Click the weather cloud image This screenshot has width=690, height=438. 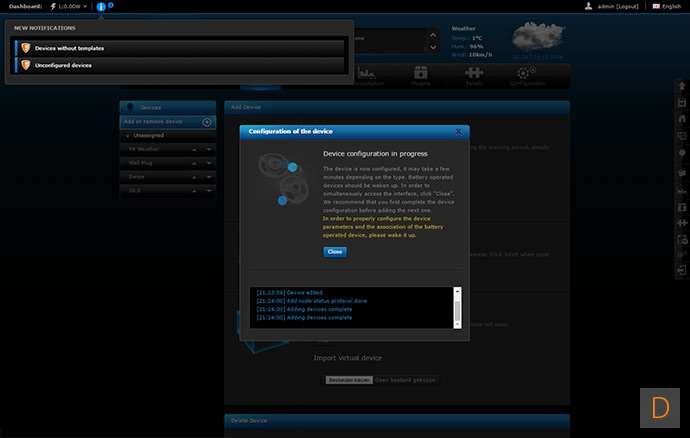(537, 36)
